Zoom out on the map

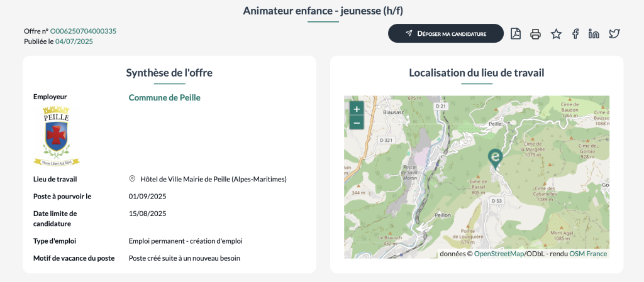(357, 122)
